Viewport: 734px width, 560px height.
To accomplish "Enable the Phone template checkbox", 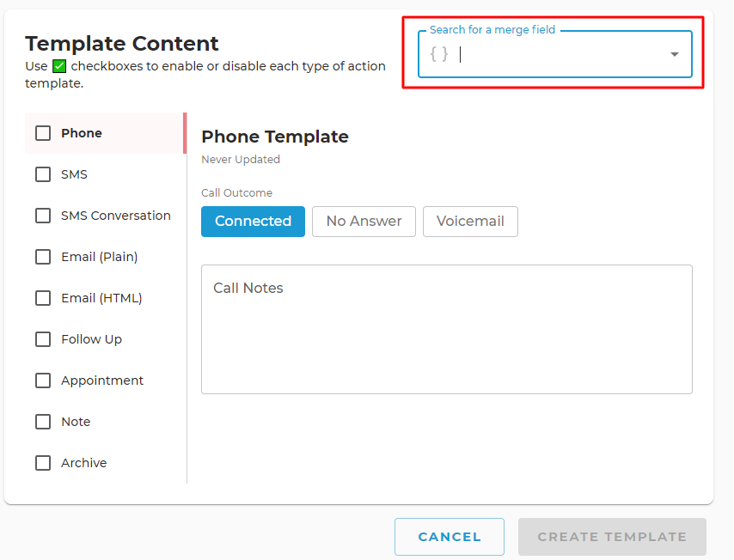I will pyautogui.click(x=43, y=133).
